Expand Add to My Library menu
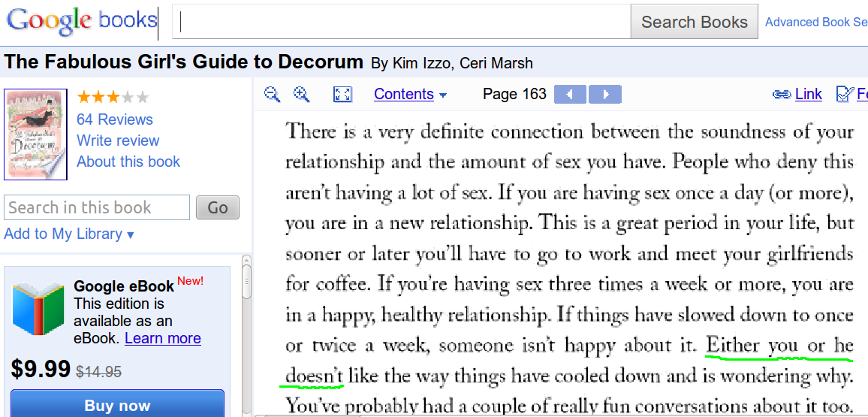868x417 pixels. 68,234
